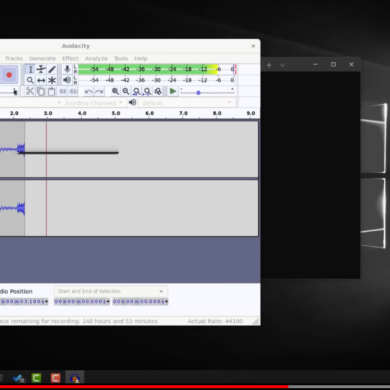This screenshot has width=390, height=390.
Task: Click the green Play-at-Speed button
Action: pyautogui.click(x=173, y=91)
